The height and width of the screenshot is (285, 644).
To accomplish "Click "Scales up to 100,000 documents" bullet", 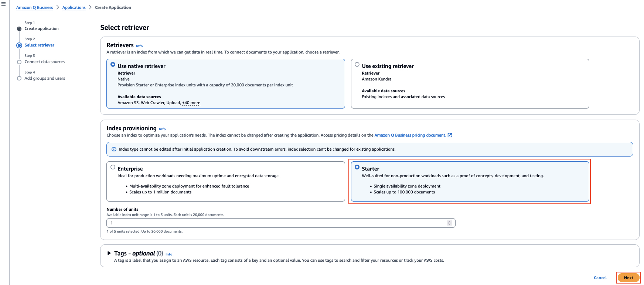I will pyautogui.click(x=404, y=192).
